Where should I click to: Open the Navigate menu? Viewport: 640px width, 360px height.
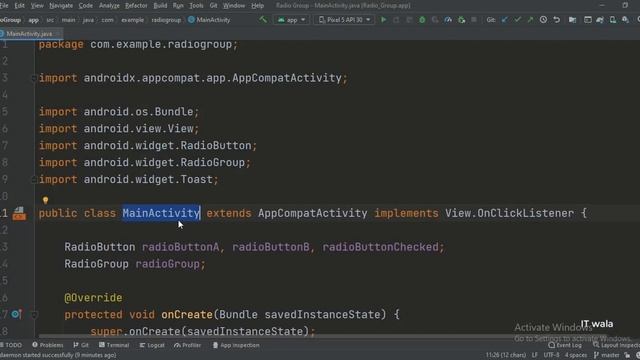[61, 6]
